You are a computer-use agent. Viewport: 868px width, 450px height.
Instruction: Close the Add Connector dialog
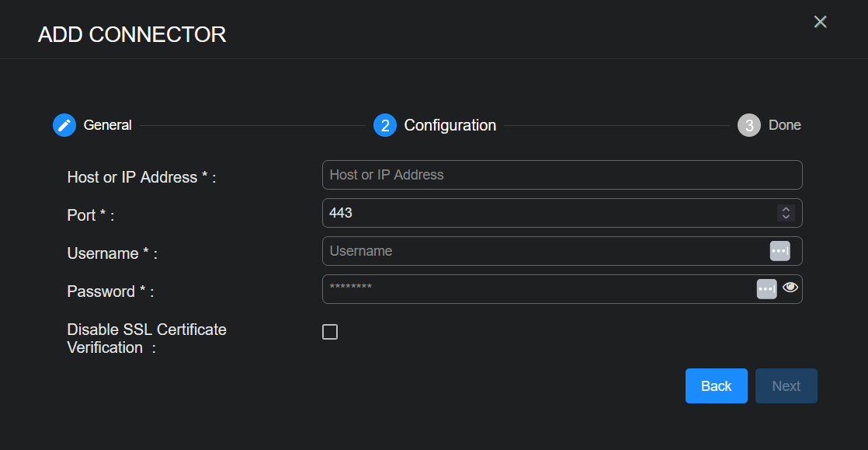point(820,22)
